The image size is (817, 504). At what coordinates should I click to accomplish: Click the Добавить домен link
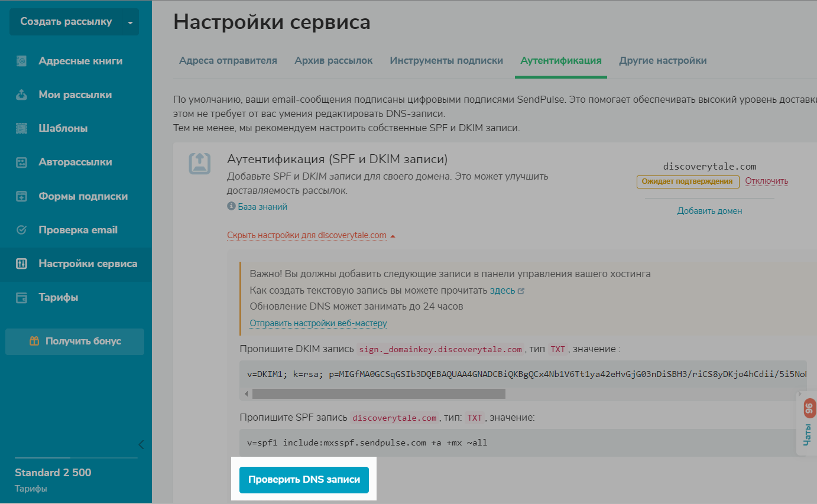pos(709,211)
